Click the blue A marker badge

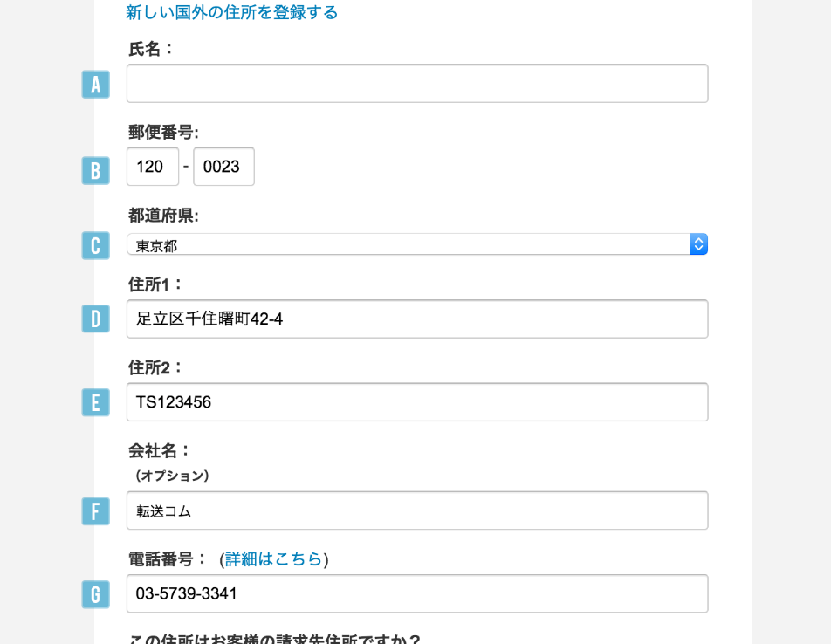coord(96,84)
